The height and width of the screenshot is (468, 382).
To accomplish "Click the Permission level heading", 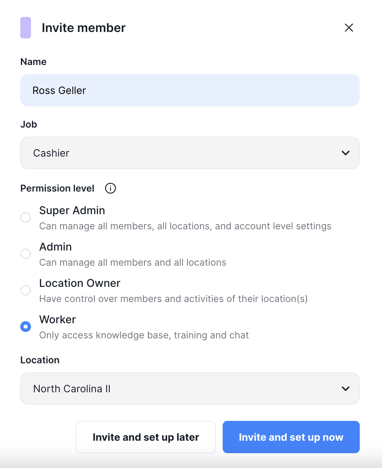I will pyautogui.click(x=57, y=188).
